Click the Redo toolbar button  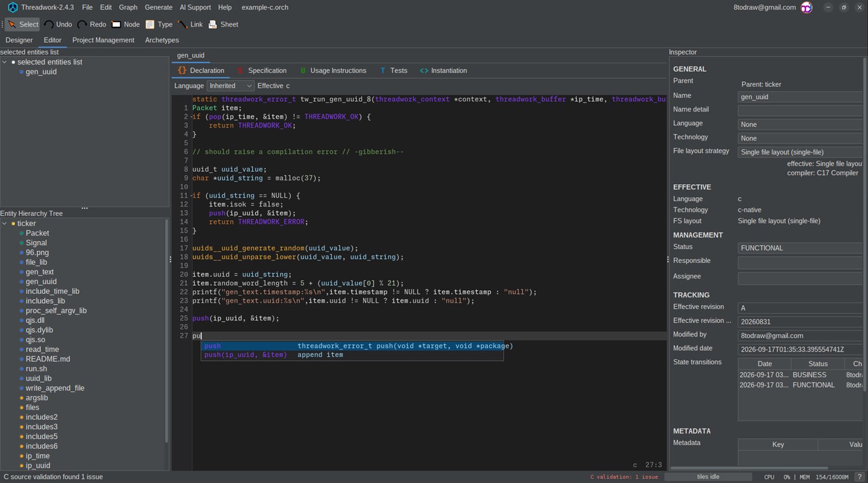pos(92,24)
